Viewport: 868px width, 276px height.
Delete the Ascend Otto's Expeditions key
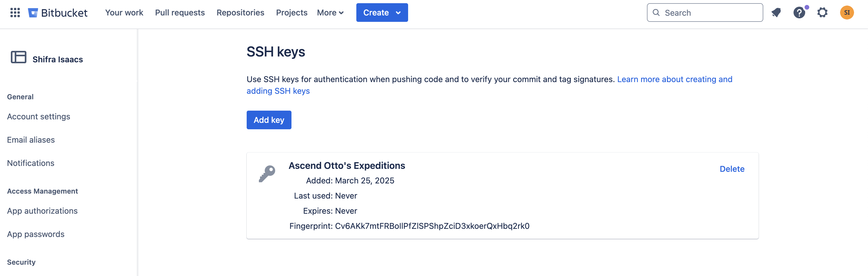tap(732, 169)
